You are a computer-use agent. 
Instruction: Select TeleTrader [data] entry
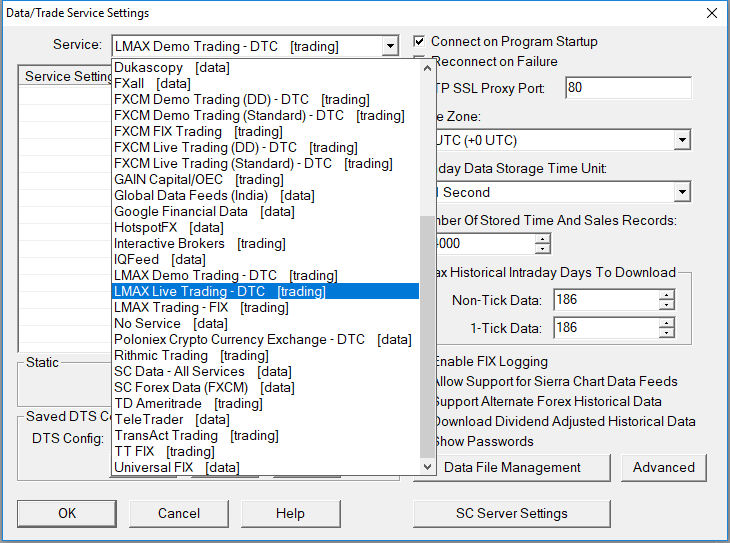point(265,419)
